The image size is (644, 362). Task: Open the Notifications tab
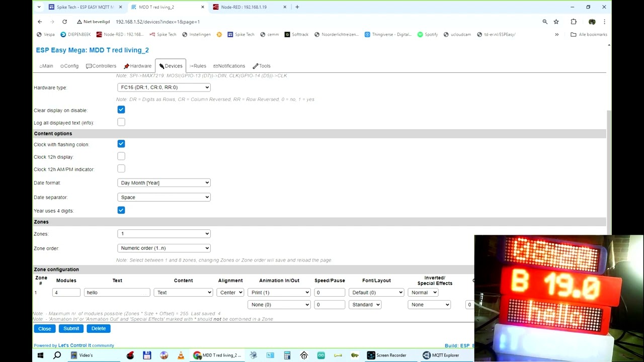pos(229,66)
